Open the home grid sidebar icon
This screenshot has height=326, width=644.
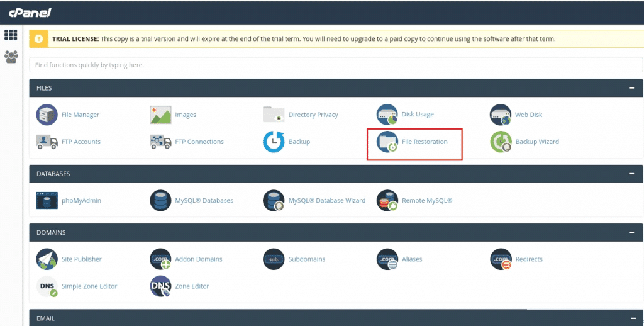(x=11, y=35)
